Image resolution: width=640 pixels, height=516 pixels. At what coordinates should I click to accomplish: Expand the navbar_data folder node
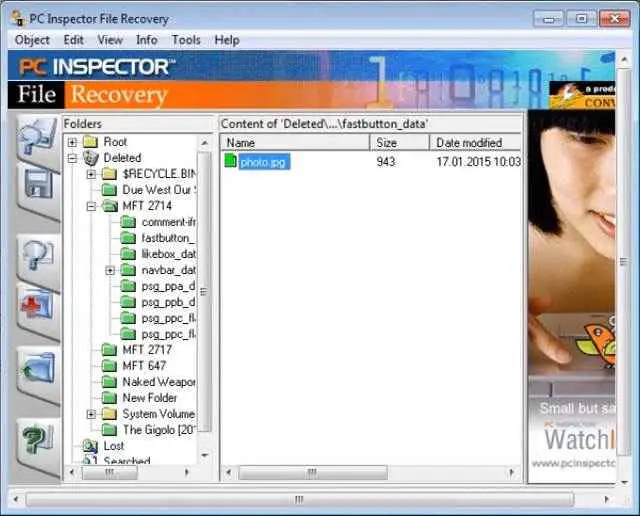(110, 270)
